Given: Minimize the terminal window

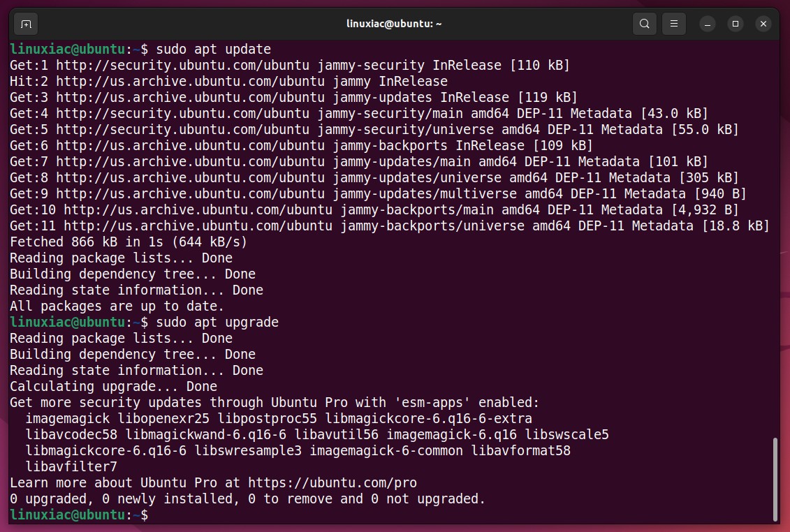Looking at the screenshot, I should 708,24.
